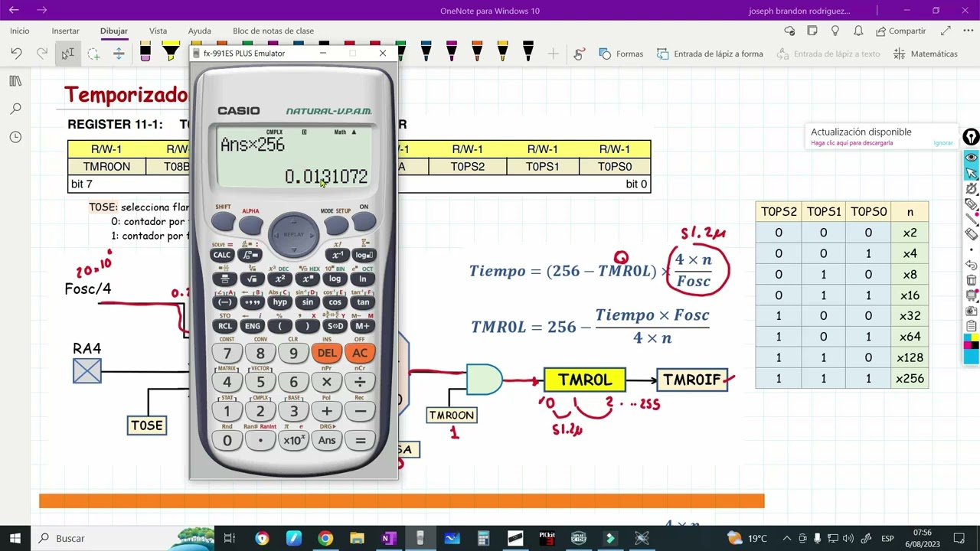Tap the orange DEL key
This screenshot has height=551, width=980.
coord(327,353)
